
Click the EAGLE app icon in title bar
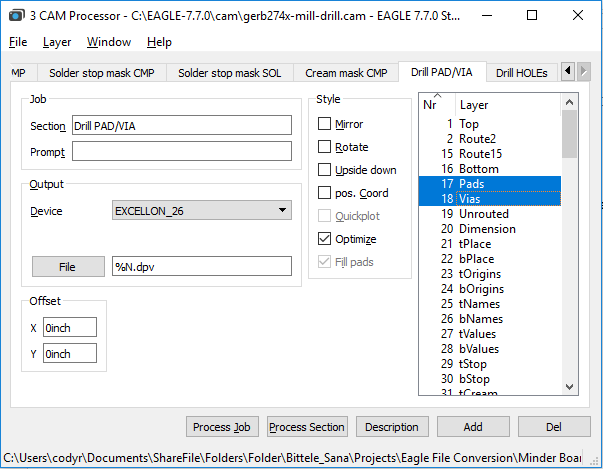click(x=14, y=15)
